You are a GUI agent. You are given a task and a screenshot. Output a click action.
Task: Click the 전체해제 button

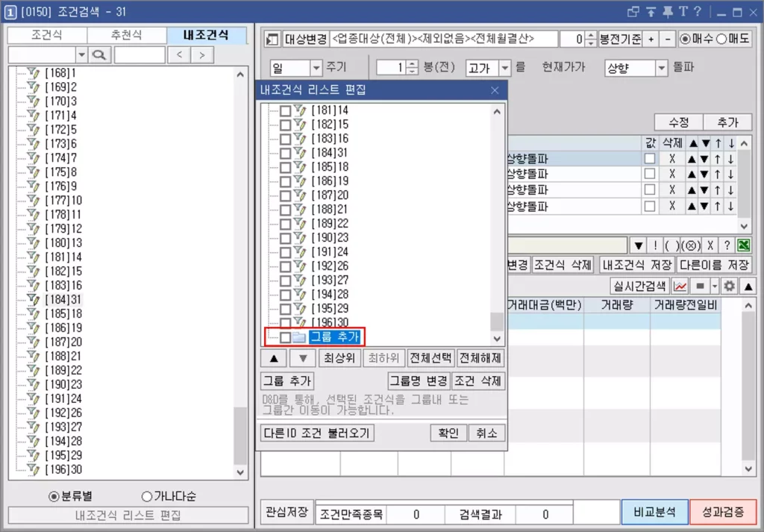click(480, 359)
